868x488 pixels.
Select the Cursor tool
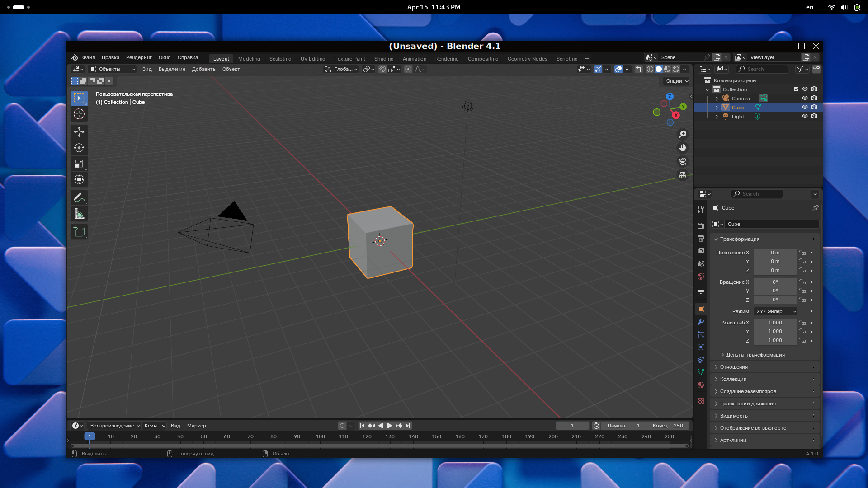point(79,114)
